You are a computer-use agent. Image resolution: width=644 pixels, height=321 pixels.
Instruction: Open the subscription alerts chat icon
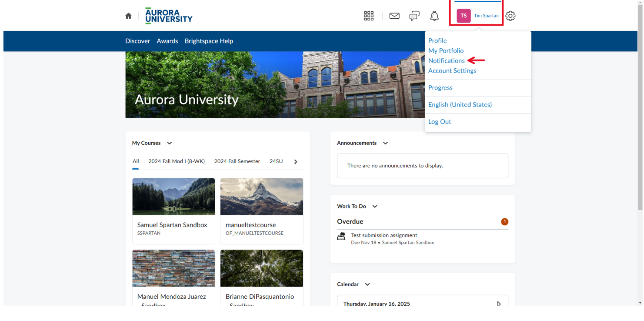click(x=414, y=16)
